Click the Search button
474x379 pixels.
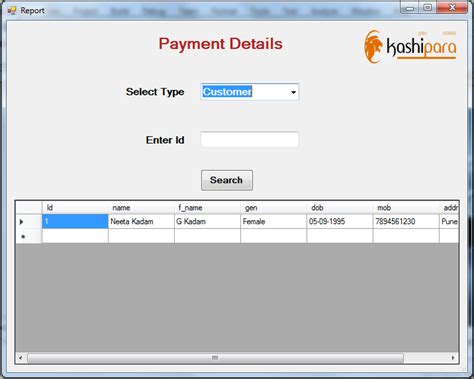point(227,180)
